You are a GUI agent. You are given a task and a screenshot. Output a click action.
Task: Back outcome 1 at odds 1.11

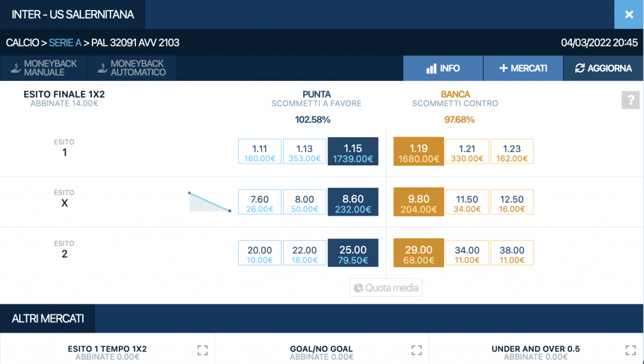(260, 152)
